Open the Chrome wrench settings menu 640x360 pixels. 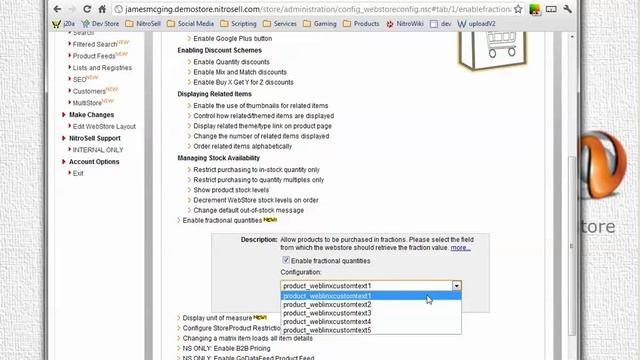click(567, 9)
